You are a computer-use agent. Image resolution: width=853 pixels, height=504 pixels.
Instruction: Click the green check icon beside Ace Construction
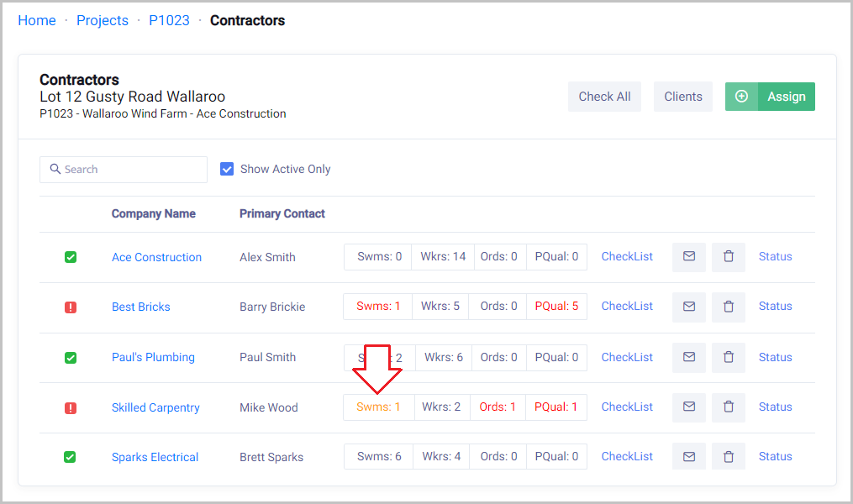coord(71,258)
